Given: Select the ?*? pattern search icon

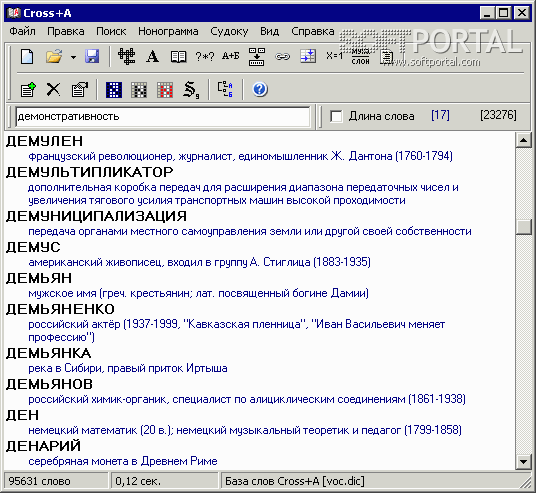Looking at the screenshot, I should coord(205,56).
